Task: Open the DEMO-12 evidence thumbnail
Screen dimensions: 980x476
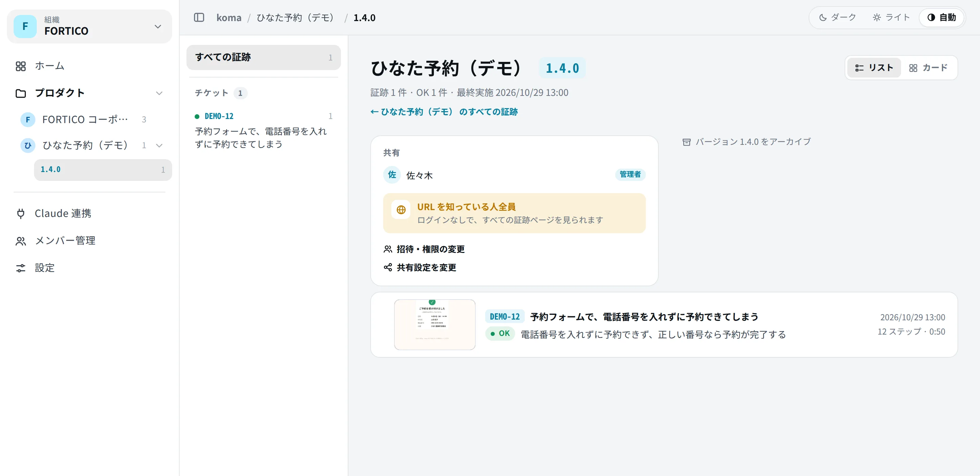Action: pos(435,324)
